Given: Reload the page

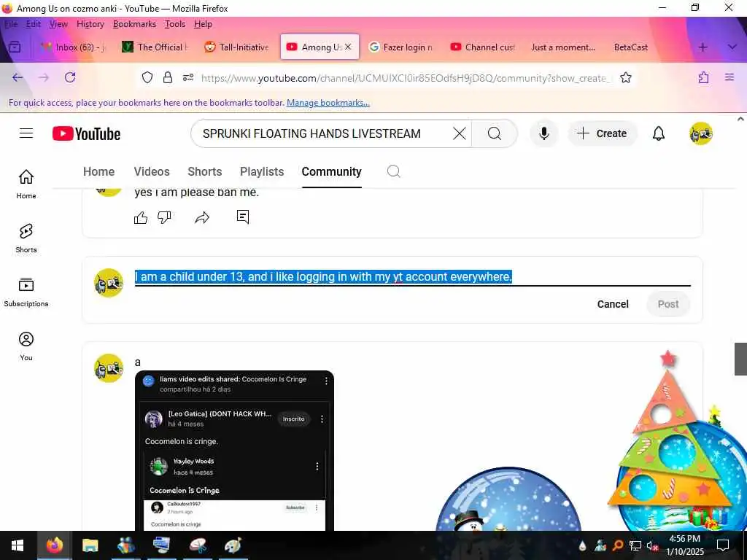Looking at the screenshot, I should tap(70, 77).
